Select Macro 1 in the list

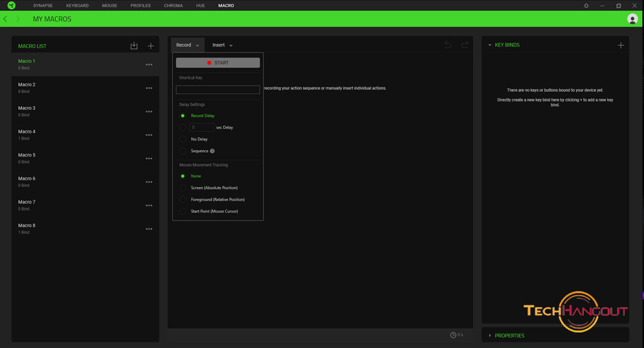pyautogui.click(x=85, y=64)
